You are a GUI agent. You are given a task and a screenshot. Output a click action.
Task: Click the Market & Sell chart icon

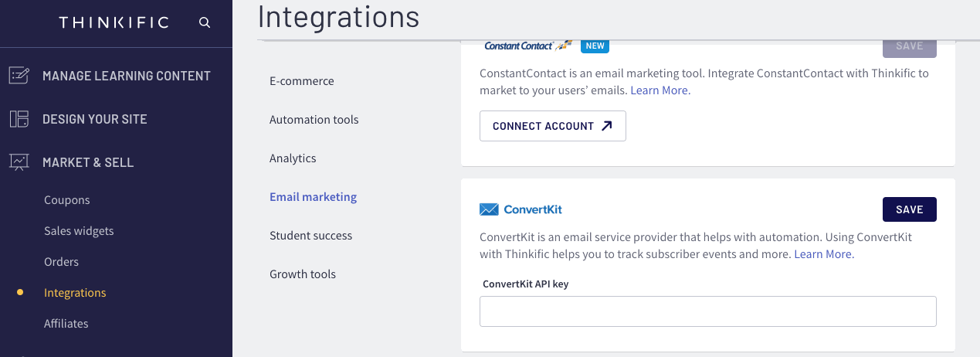coord(19,162)
